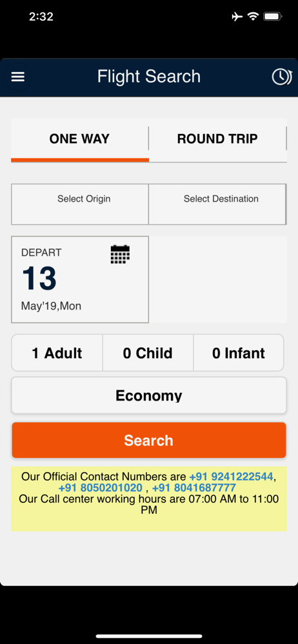This screenshot has height=644, width=298.
Task: Open the hamburger menu
Action: click(x=17, y=77)
